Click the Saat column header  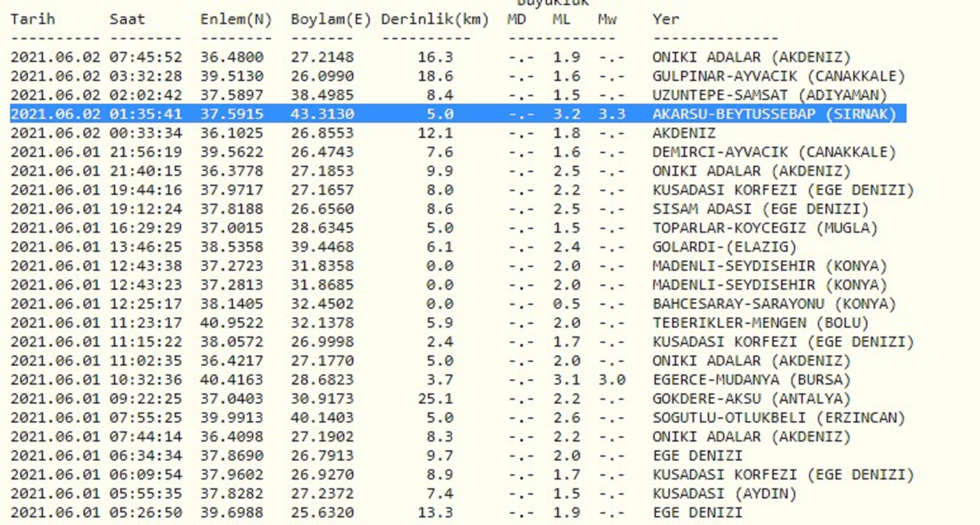coord(127,19)
